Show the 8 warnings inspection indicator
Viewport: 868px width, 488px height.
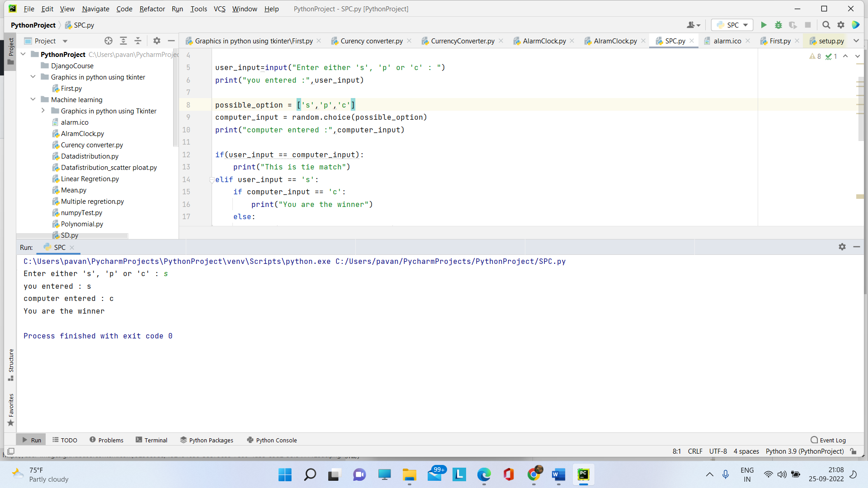(815, 56)
